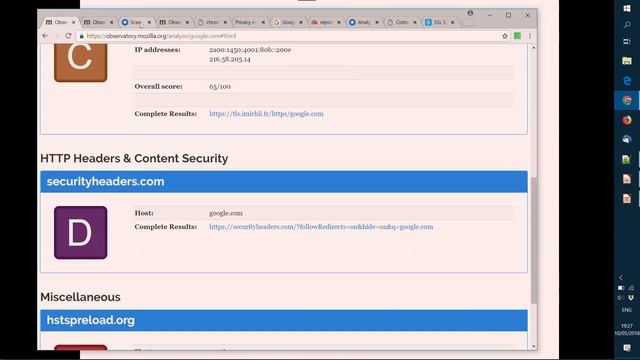Screen dimensions: 640x360
Task: Open Windows search from the taskbar
Action: [x=627, y=25]
